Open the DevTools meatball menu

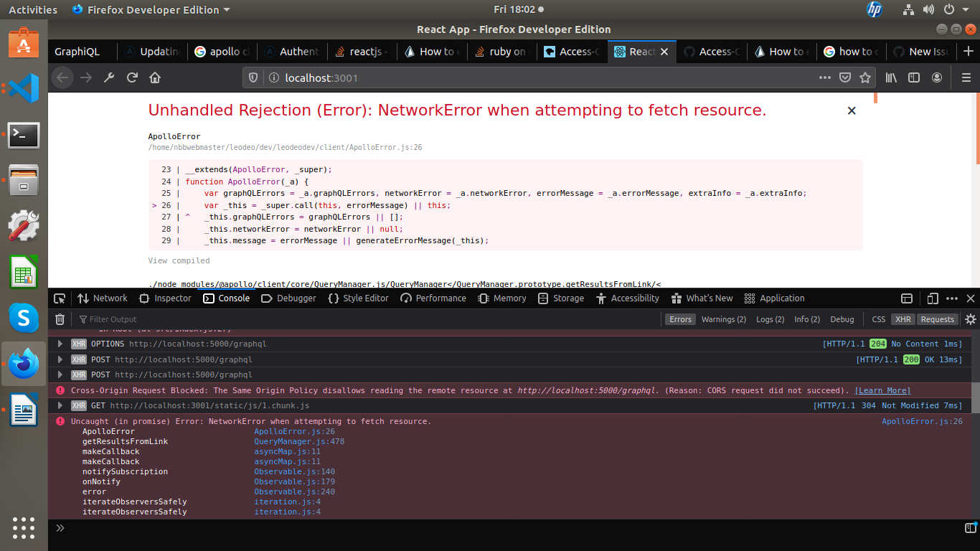(x=951, y=298)
